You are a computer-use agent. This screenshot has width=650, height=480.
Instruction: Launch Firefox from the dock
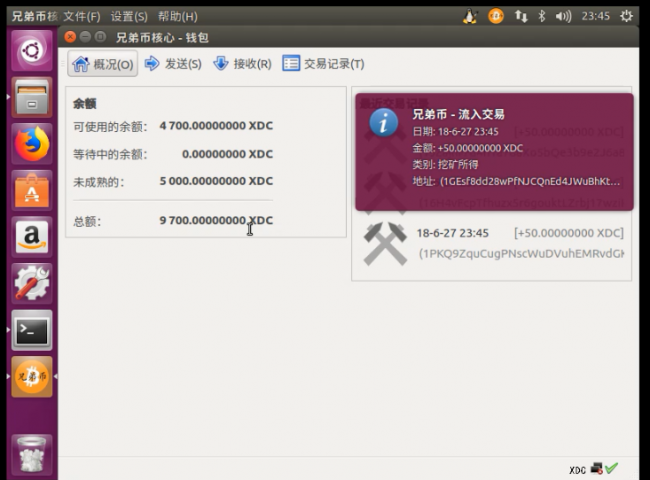click(32, 145)
